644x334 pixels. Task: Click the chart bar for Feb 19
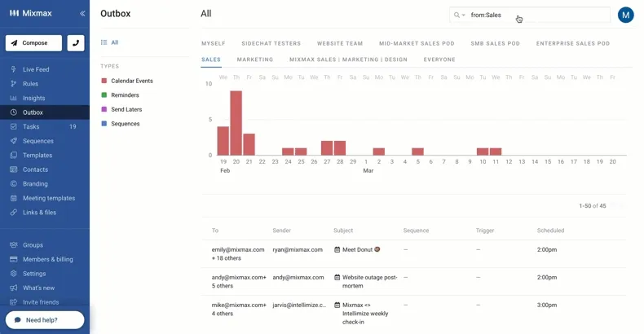pyautogui.click(x=223, y=141)
